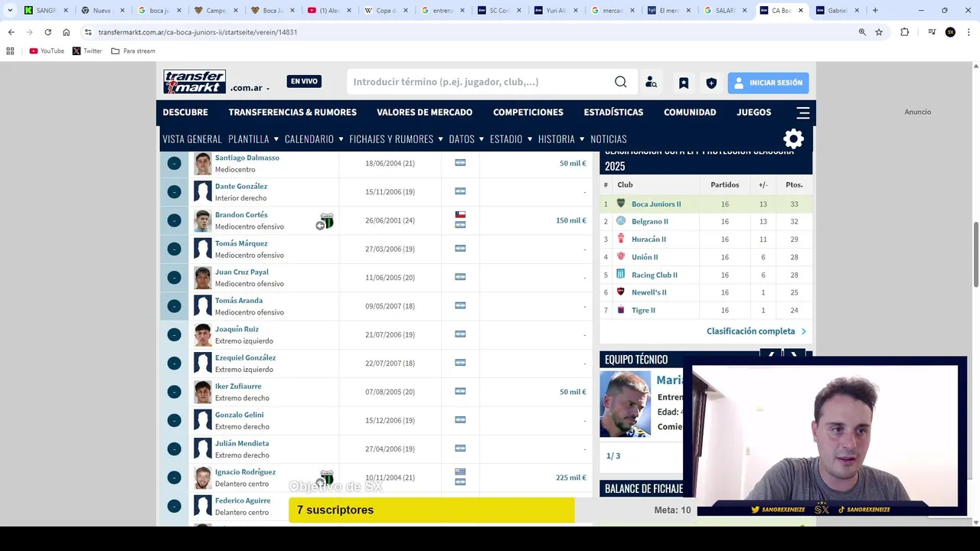Open the detailed person search icon
This screenshot has height=551, width=980.
(x=651, y=83)
